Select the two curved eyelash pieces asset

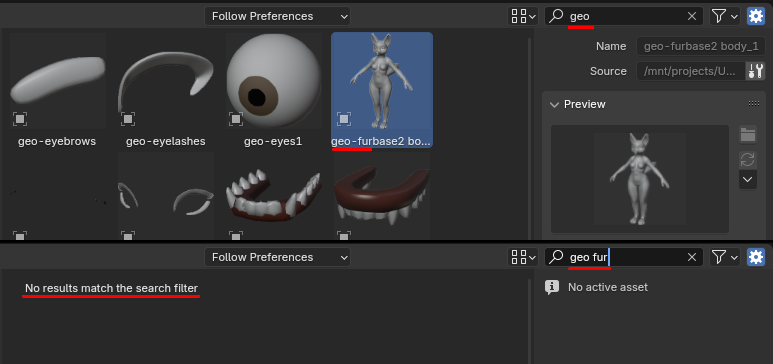(166, 196)
